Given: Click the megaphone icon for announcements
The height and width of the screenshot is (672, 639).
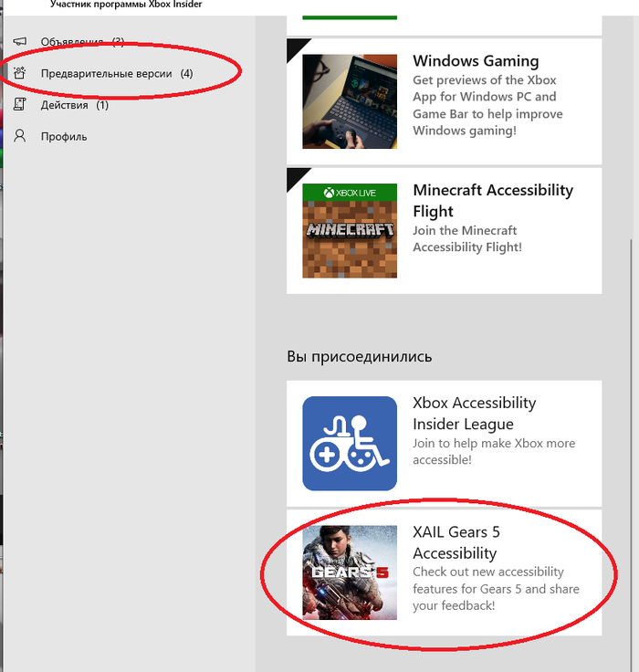Looking at the screenshot, I should click(x=20, y=42).
